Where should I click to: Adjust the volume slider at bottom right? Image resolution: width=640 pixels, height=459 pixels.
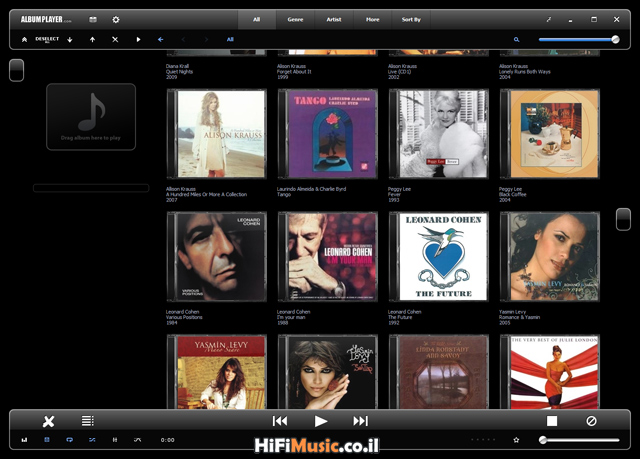(x=581, y=440)
